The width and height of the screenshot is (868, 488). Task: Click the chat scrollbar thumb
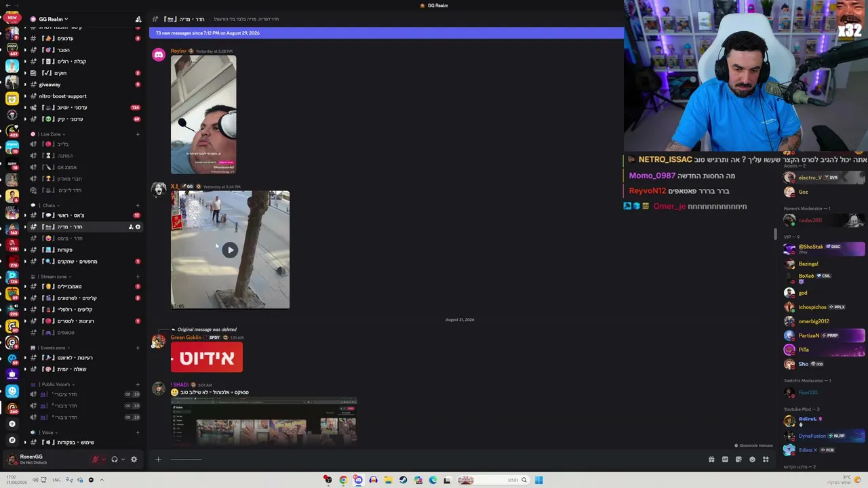tap(775, 235)
